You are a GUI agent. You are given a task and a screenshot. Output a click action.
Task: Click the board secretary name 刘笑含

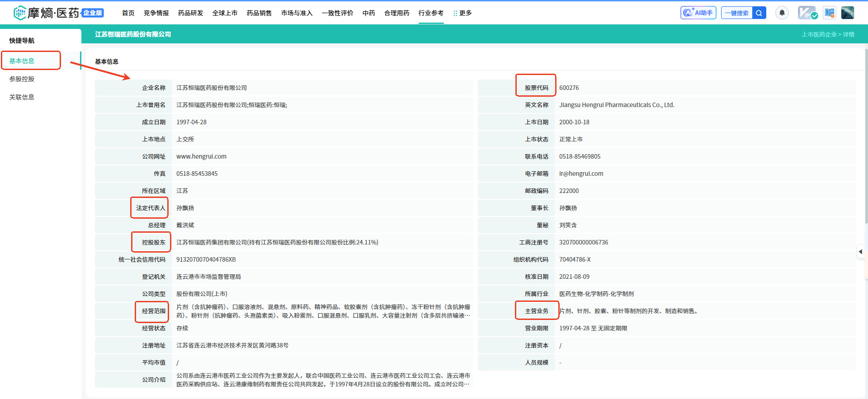click(x=568, y=225)
